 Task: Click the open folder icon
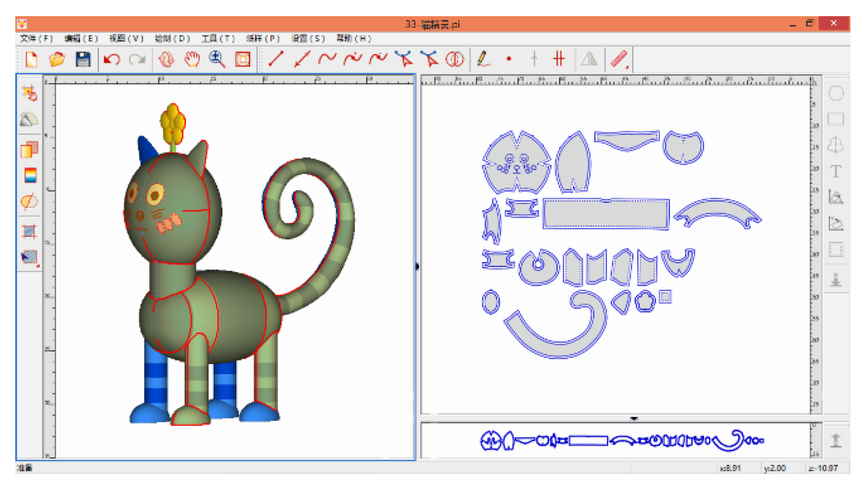click(57, 59)
